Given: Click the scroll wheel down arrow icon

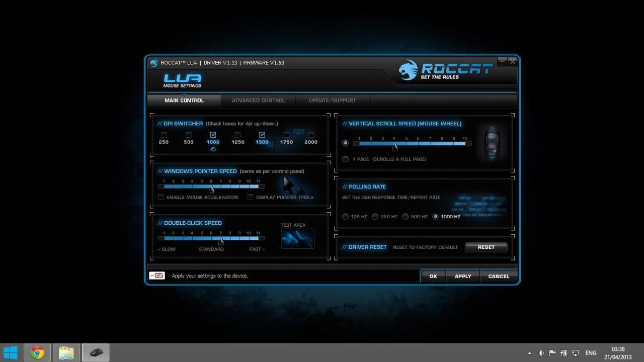Looking at the screenshot, I should [493, 157].
